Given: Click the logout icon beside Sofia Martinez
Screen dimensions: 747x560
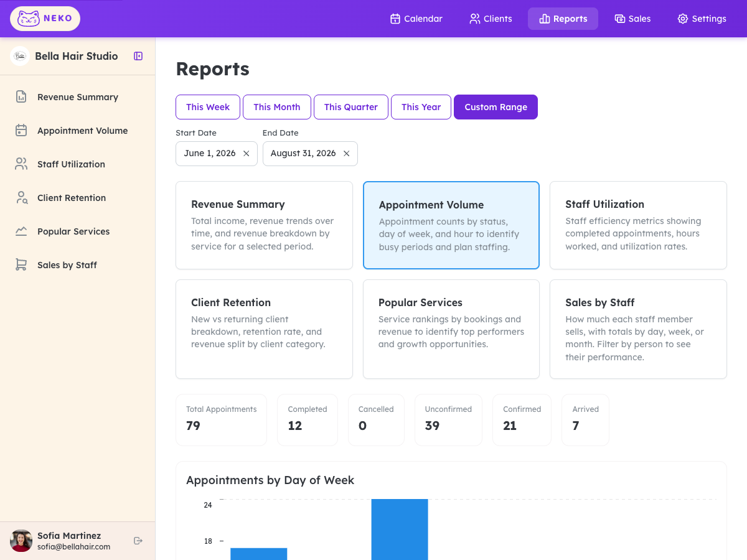Looking at the screenshot, I should click(x=138, y=541).
